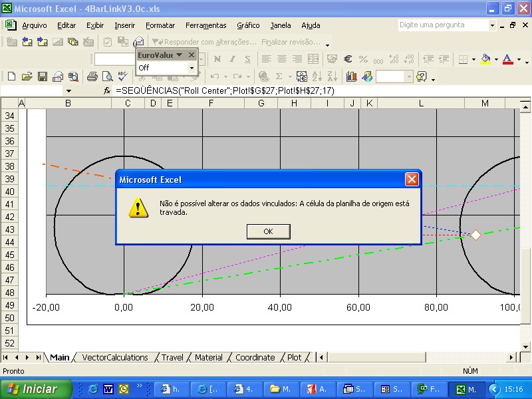Sort ascending with the A-Z icon
Viewport: 532px width, 399px height.
point(317,76)
